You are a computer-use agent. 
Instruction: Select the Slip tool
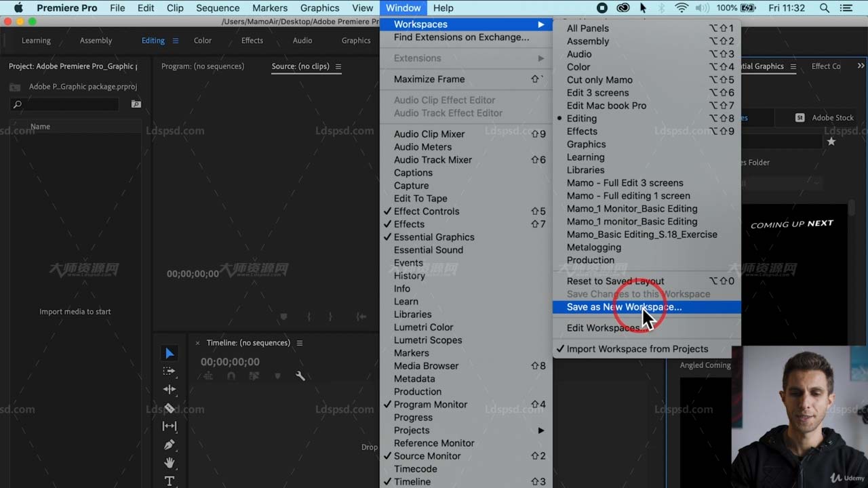170,426
